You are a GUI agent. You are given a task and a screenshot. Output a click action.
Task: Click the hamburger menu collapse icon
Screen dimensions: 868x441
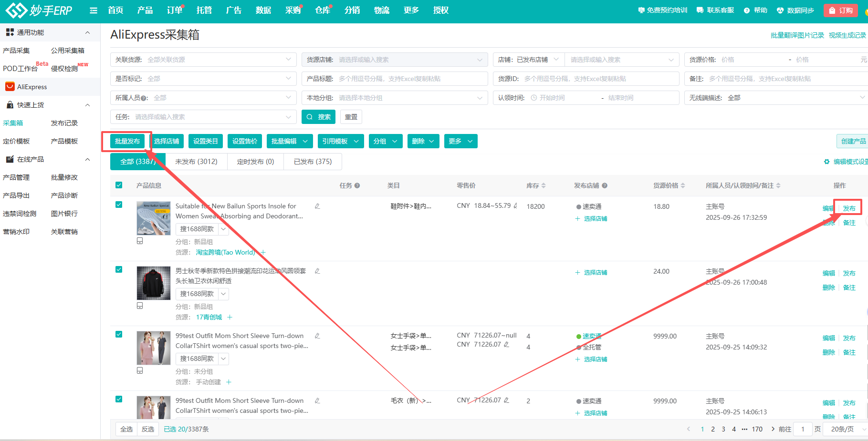coord(94,10)
